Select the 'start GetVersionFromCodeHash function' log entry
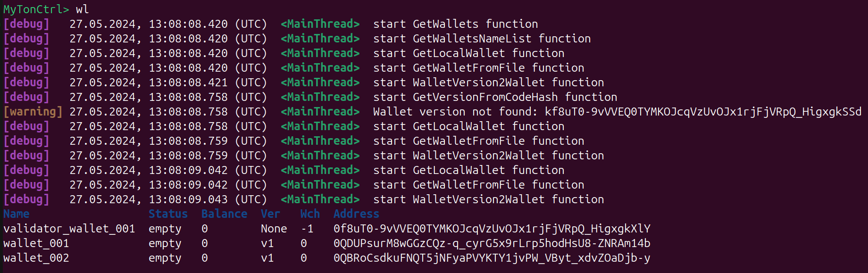This screenshot has width=868, height=273. (495, 97)
